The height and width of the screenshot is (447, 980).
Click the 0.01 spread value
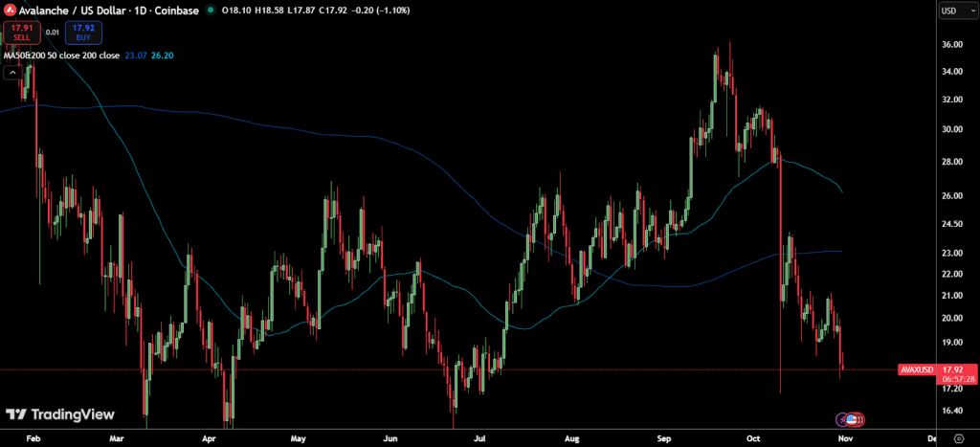pos(53,33)
